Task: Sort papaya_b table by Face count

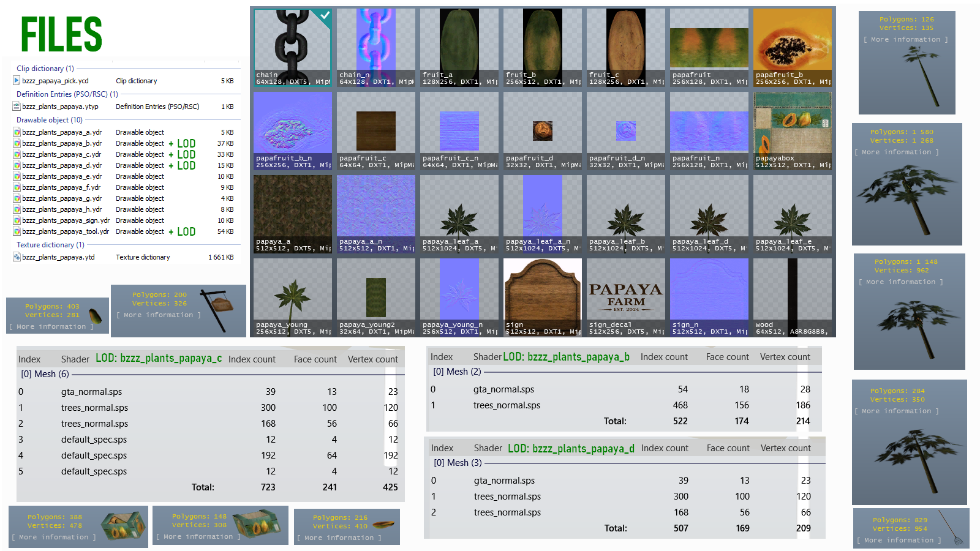Action: pyautogui.click(x=727, y=357)
